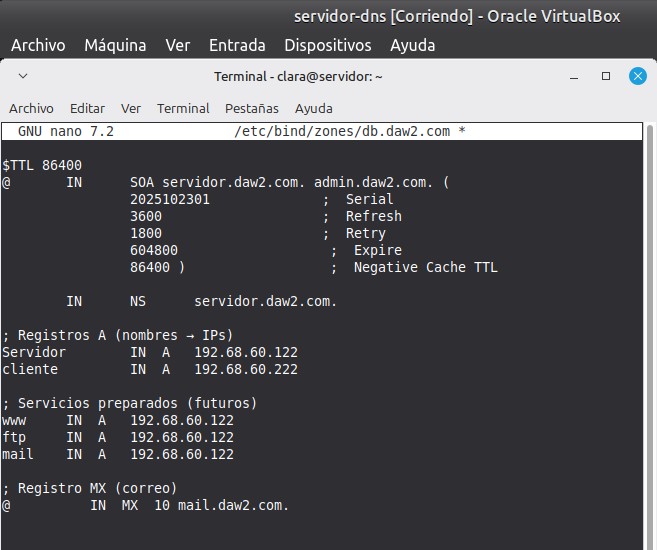
Task: Open VirtualBox Dispositivos menu
Action: [x=327, y=45]
